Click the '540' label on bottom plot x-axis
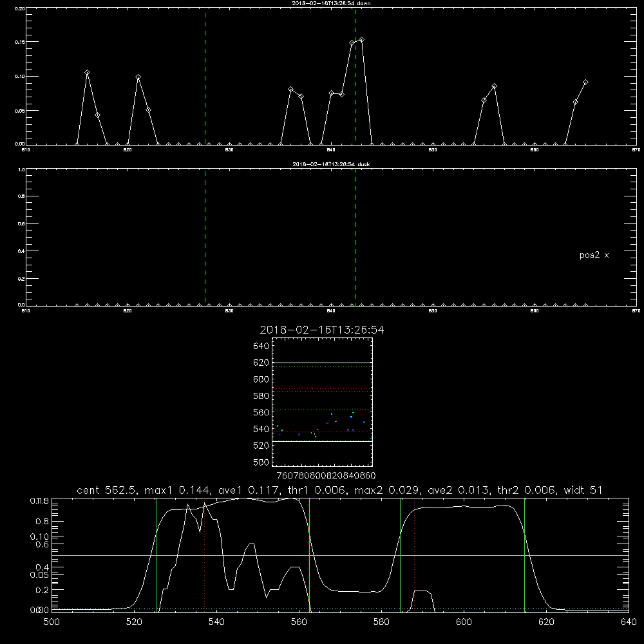This screenshot has height=644, width=644. (x=216, y=622)
